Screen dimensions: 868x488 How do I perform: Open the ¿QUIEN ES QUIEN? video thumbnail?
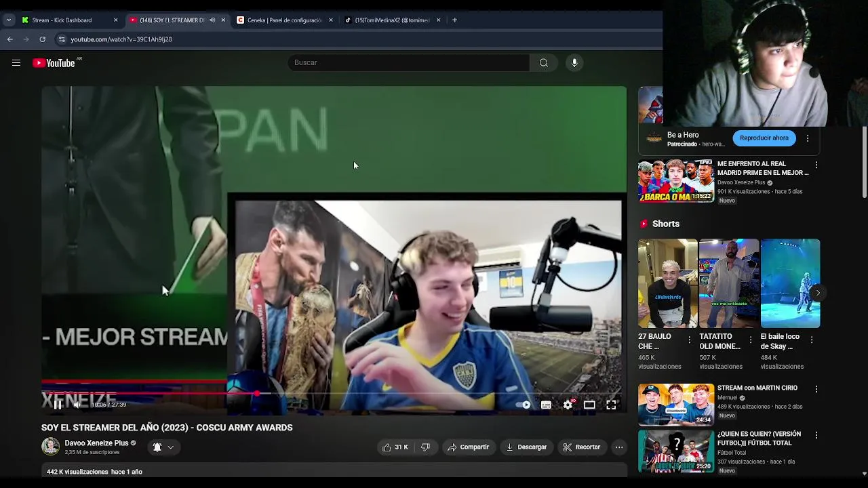point(676,451)
